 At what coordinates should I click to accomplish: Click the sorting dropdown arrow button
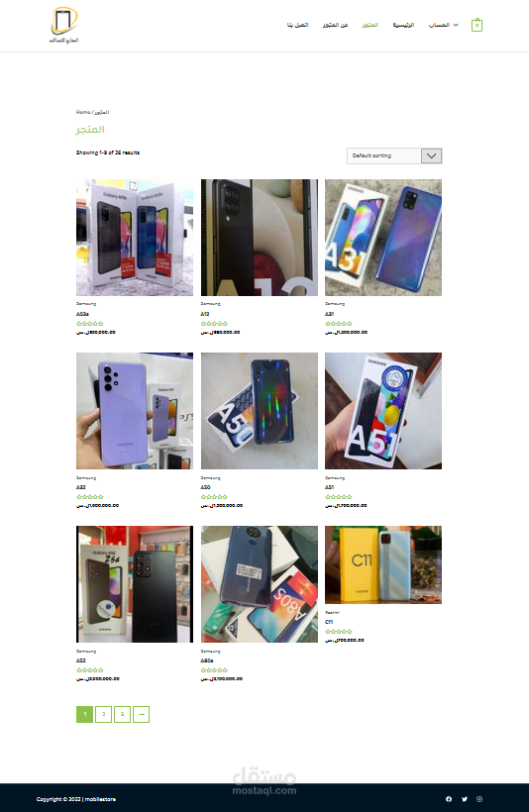coord(432,155)
